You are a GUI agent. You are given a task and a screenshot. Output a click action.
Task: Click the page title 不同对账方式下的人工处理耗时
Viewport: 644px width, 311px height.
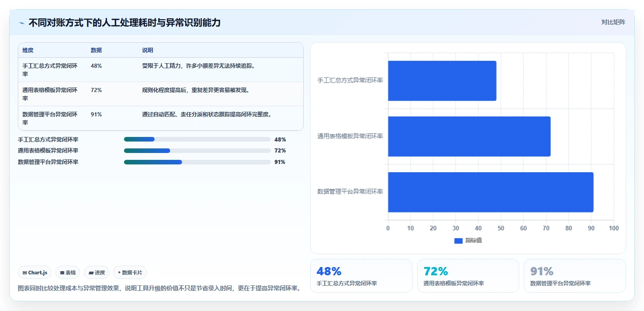(124, 22)
